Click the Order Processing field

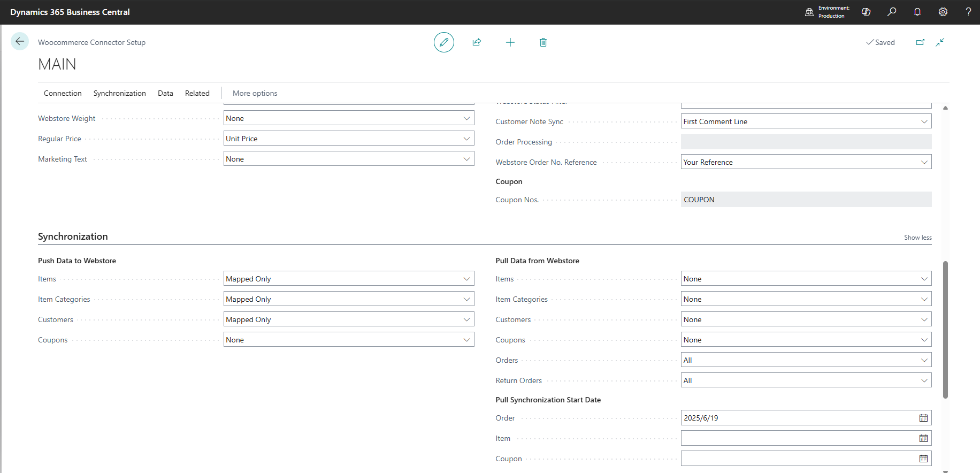click(x=806, y=142)
